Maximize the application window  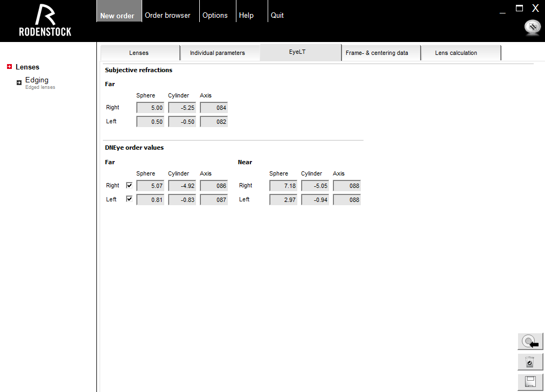pyautogui.click(x=519, y=8)
